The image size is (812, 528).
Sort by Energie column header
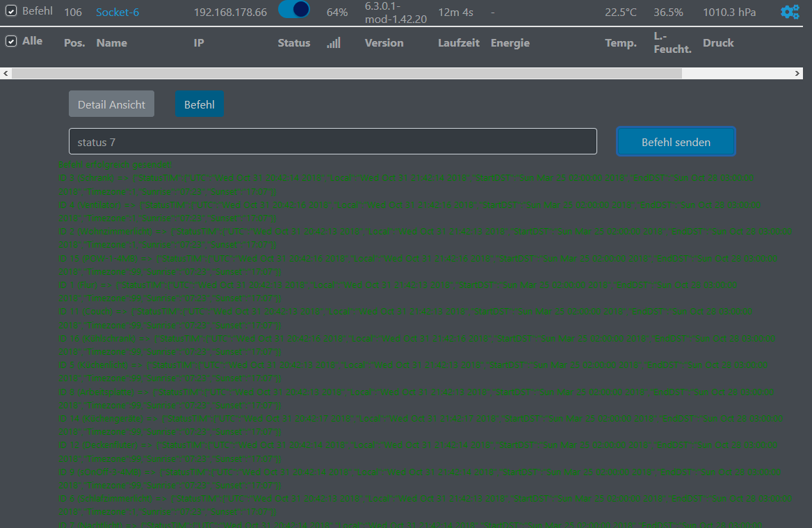(510, 43)
